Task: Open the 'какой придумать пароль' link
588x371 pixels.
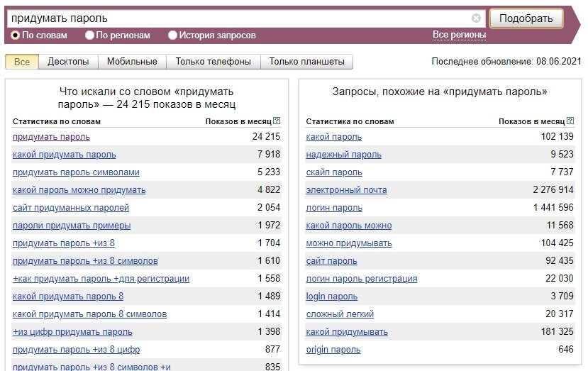Action: pyautogui.click(x=64, y=155)
